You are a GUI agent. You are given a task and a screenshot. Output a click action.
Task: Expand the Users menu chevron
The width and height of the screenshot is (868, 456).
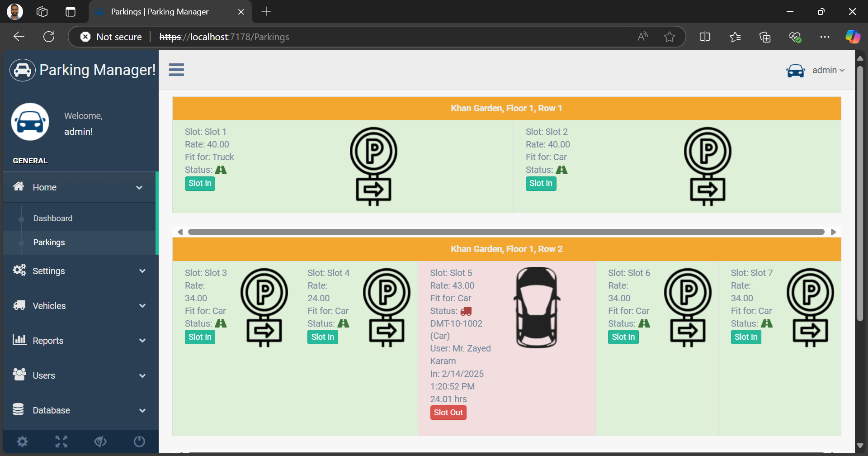point(143,375)
